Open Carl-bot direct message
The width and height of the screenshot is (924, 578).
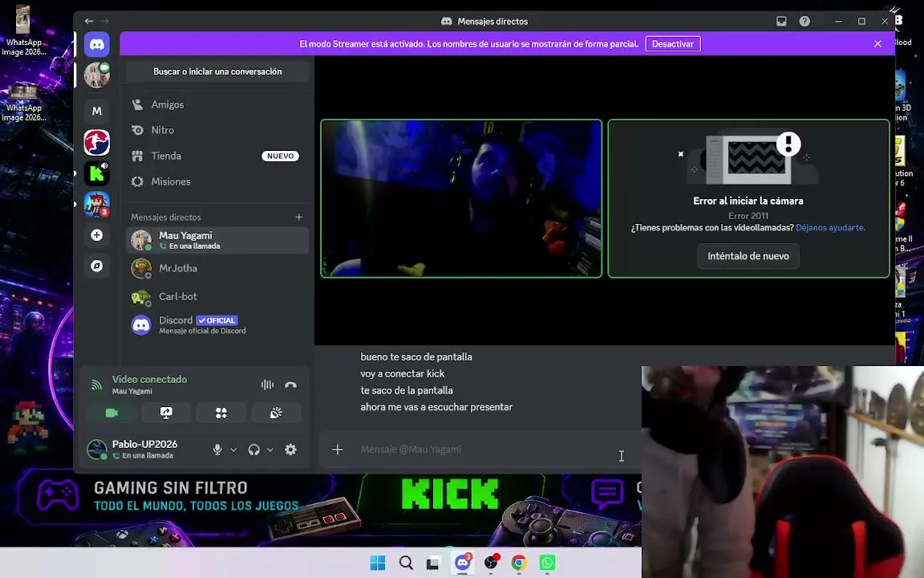click(x=217, y=297)
